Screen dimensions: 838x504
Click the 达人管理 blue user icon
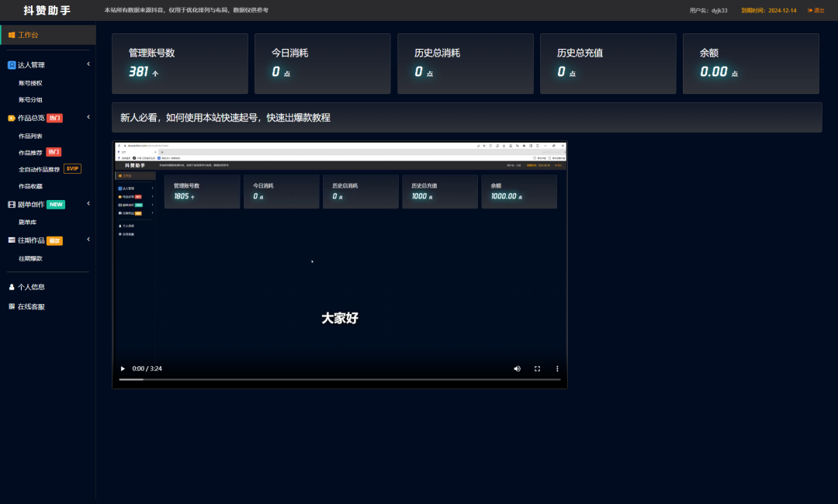pyautogui.click(x=12, y=65)
